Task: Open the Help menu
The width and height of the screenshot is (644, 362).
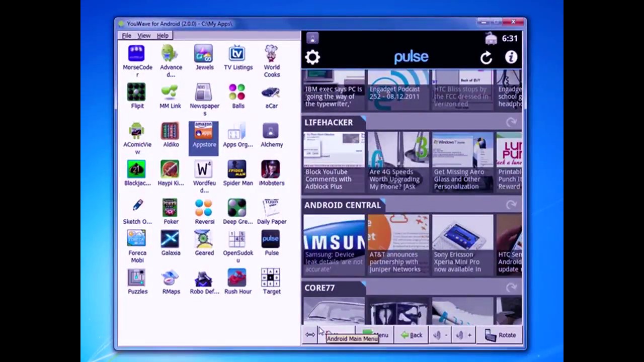Action: point(163,36)
